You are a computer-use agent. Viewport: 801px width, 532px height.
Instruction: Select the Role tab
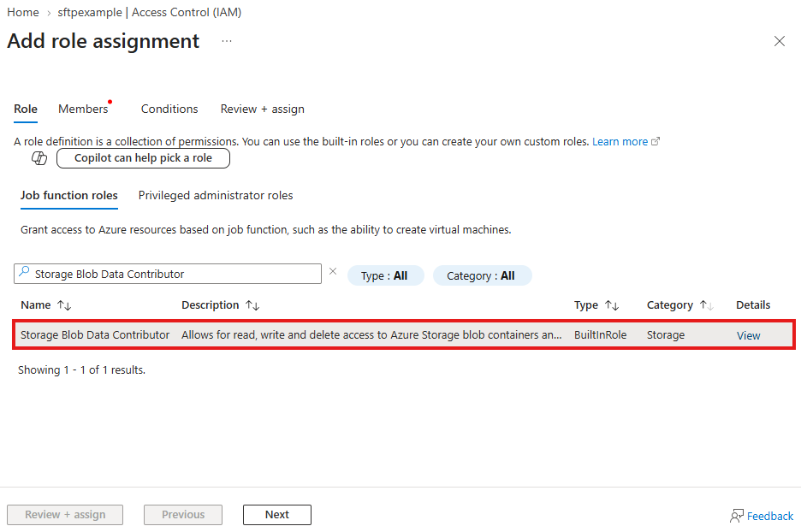tap(26, 109)
